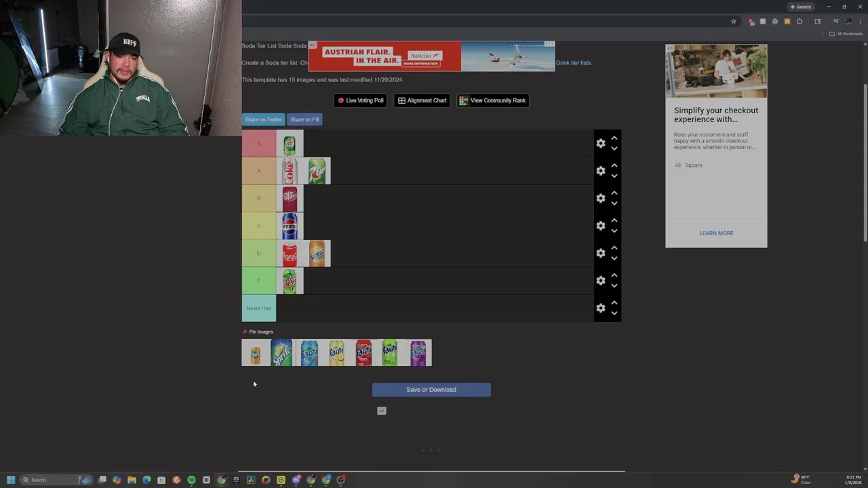868x488 pixels.
Task: Open the Windows Start menu
Action: (x=11, y=480)
